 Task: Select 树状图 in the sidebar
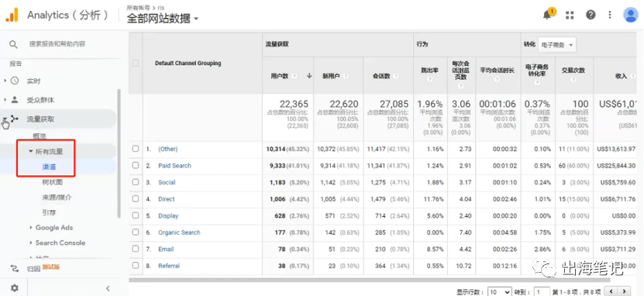(x=53, y=182)
